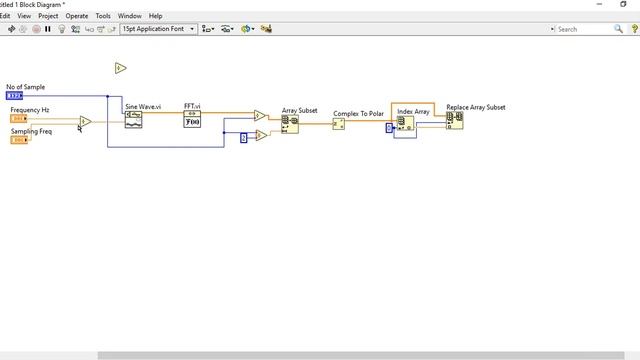Viewport: 640px width, 360px height.
Task: Minimize the Block Diagram window
Action: pos(599,4)
